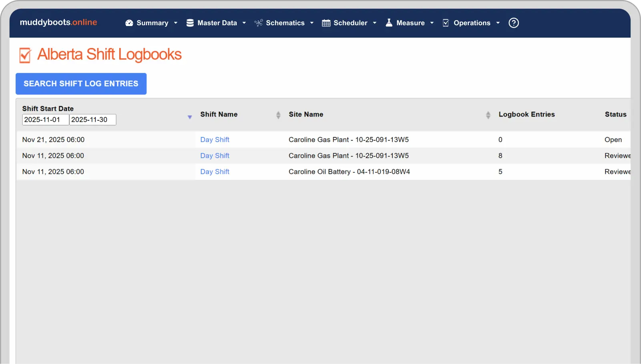The height and width of the screenshot is (364, 641).
Task: Open the Measure menu
Action: 410,23
